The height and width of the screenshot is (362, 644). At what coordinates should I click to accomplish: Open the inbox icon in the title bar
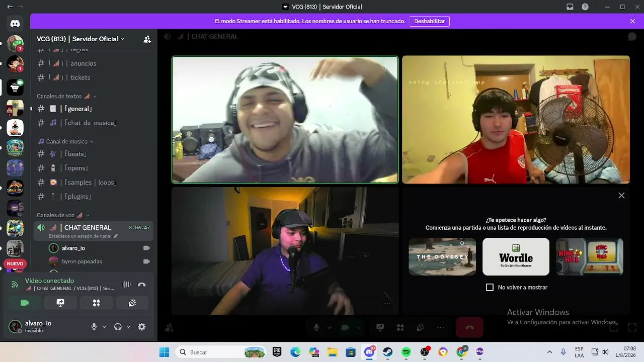[570, 7]
